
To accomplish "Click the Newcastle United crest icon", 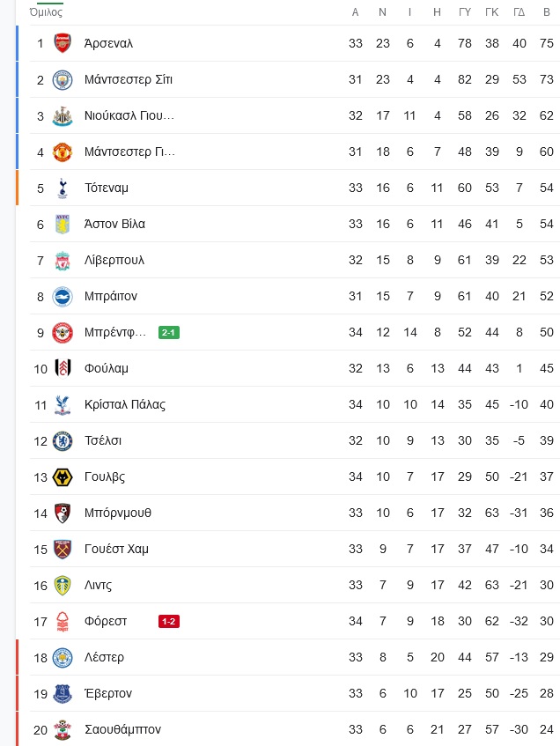I will (63, 115).
